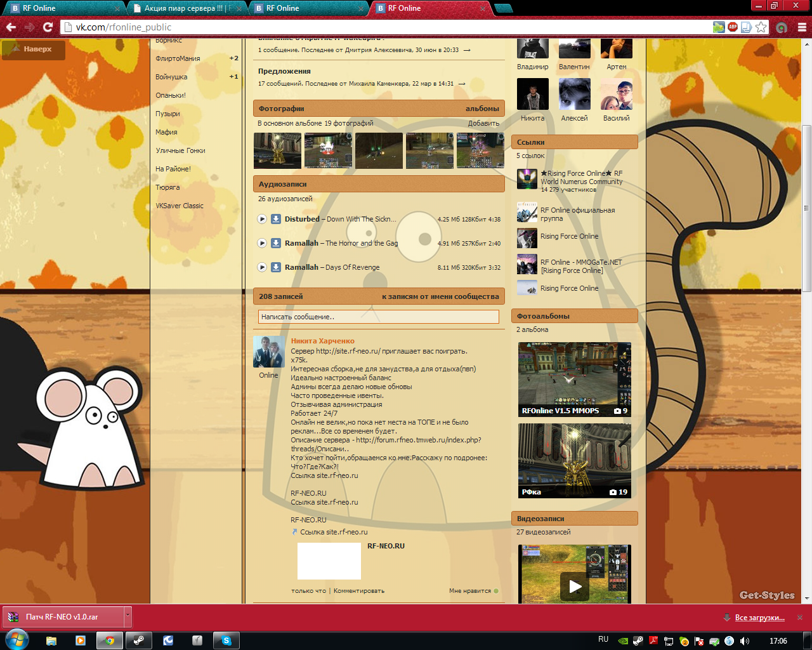Open VKSaver Classic in left sidebar
812x650 pixels.
point(180,206)
